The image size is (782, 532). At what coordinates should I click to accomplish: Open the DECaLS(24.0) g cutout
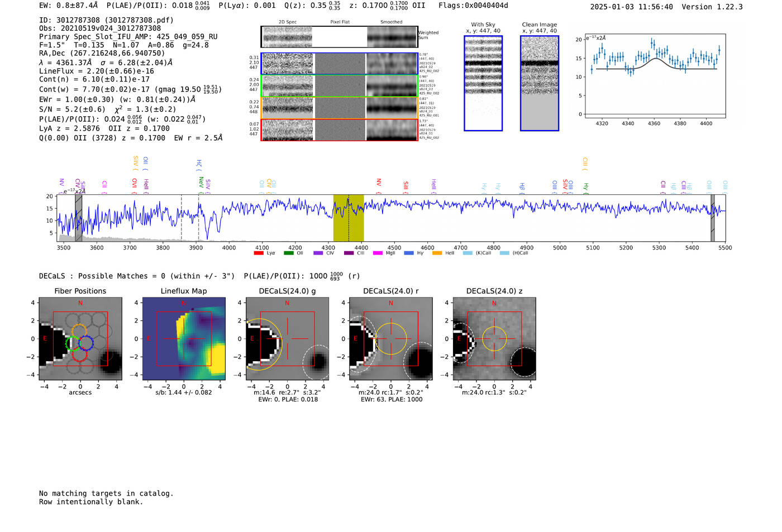[287, 338]
